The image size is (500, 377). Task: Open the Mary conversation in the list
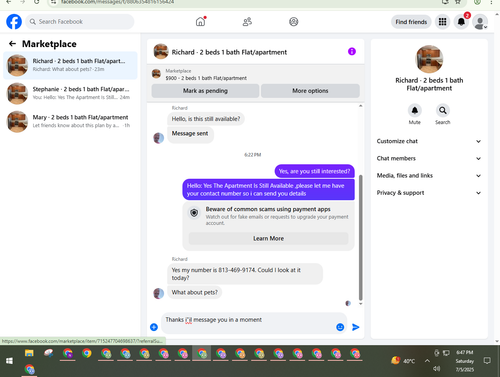pyautogui.click(x=70, y=121)
